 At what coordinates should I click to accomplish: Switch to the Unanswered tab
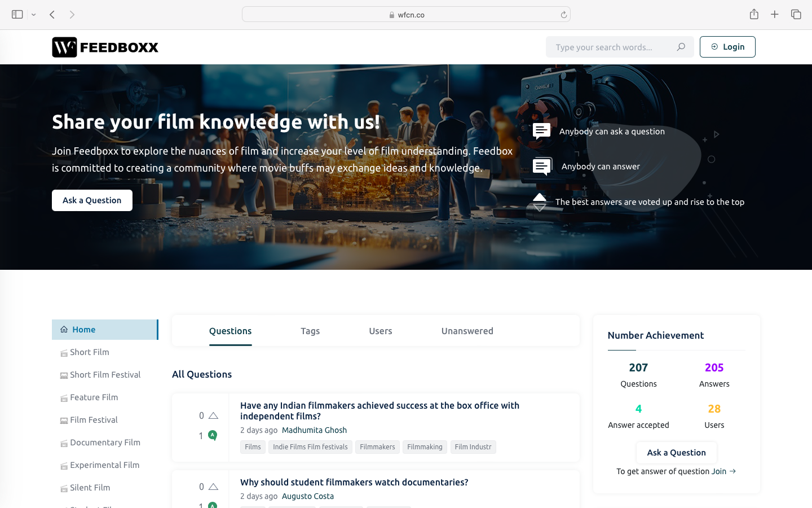(467, 331)
